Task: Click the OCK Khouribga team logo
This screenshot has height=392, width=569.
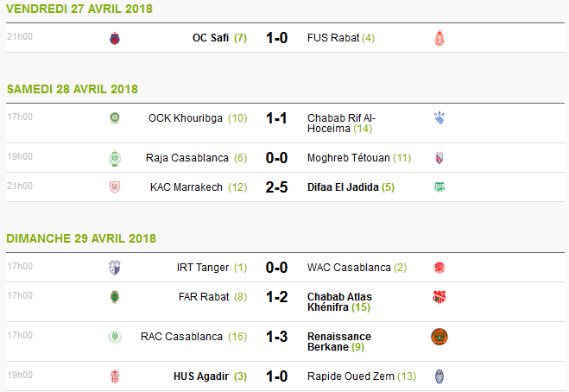Action: (114, 118)
